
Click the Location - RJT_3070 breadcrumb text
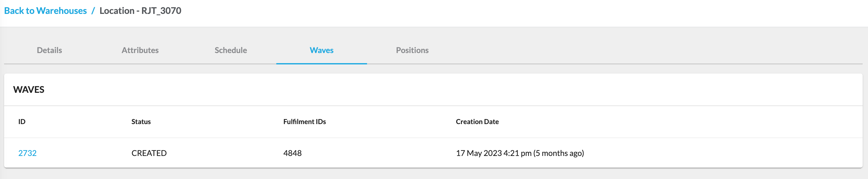pos(140,11)
